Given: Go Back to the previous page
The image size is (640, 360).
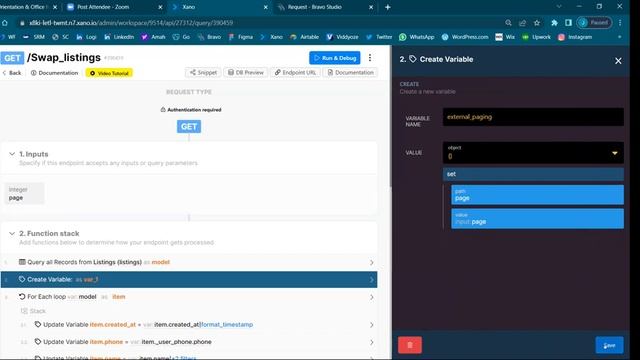Looking at the screenshot, I should pos(12,73).
